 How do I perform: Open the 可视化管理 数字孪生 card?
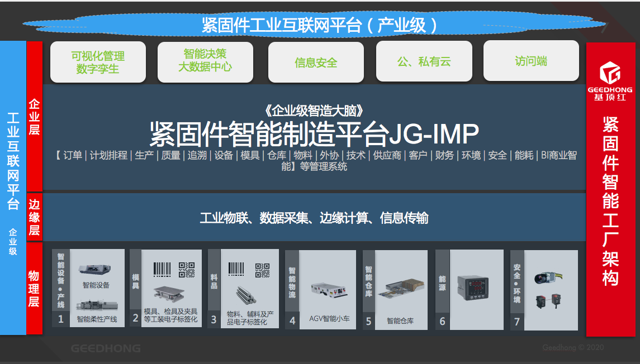click(x=98, y=62)
